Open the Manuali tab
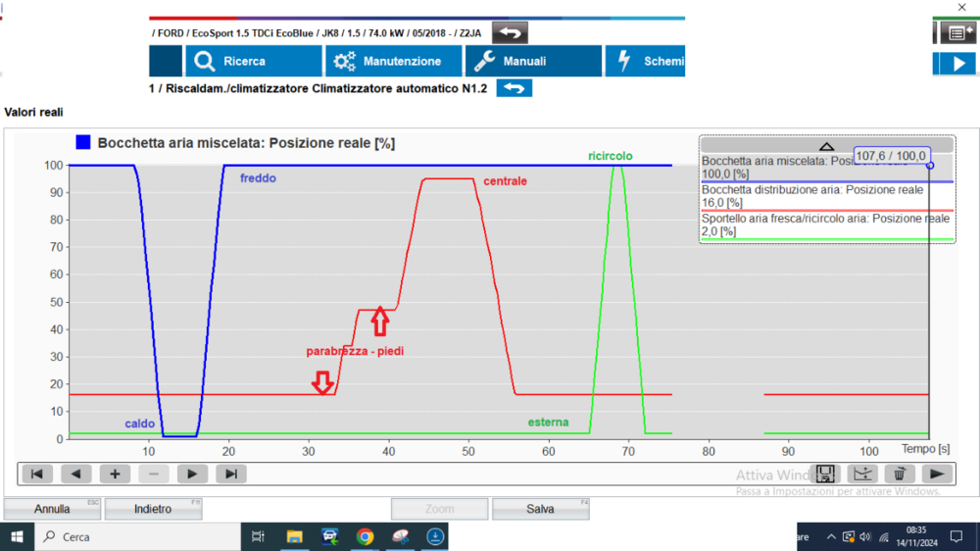 (x=532, y=61)
